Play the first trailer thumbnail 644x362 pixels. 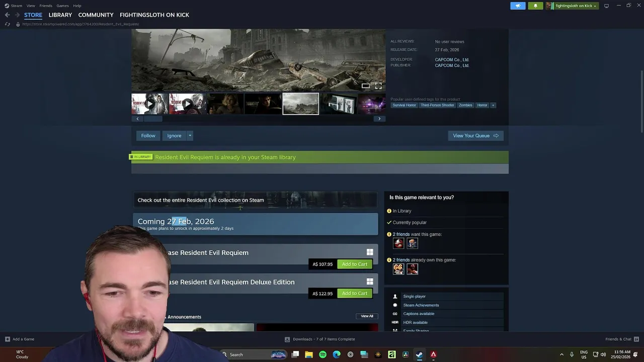149,104
